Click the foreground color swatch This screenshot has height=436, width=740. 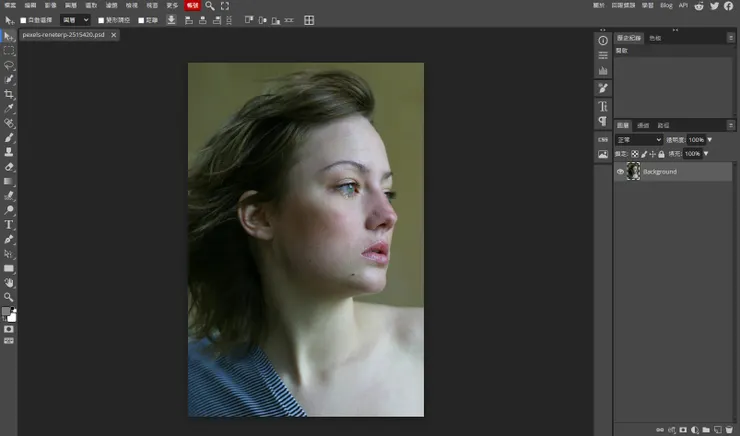(x=7, y=312)
